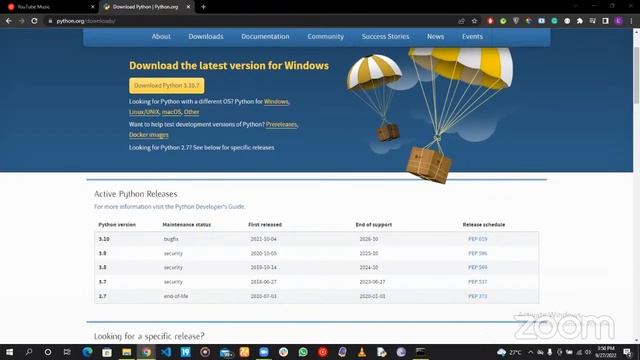Open the terminal window on taskbar

(x=420, y=352)
